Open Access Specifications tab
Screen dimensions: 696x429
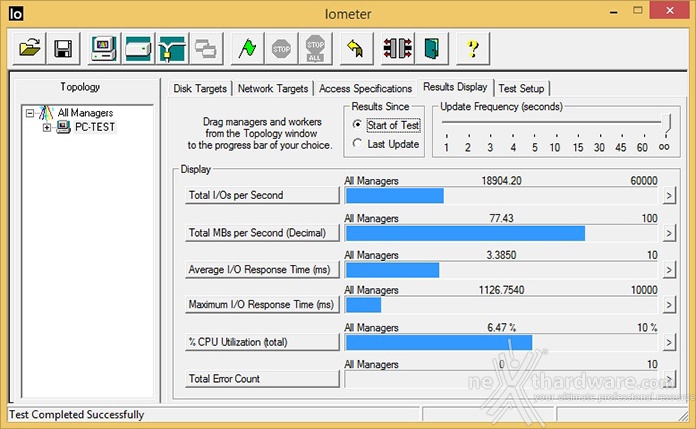pos(365,88)
